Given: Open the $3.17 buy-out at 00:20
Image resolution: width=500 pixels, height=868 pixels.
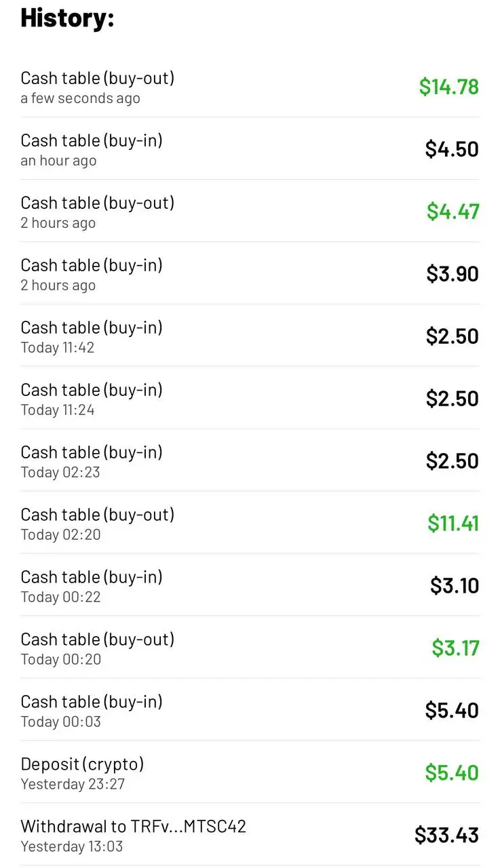Looking at the screenshot, I should coord(250,648).
